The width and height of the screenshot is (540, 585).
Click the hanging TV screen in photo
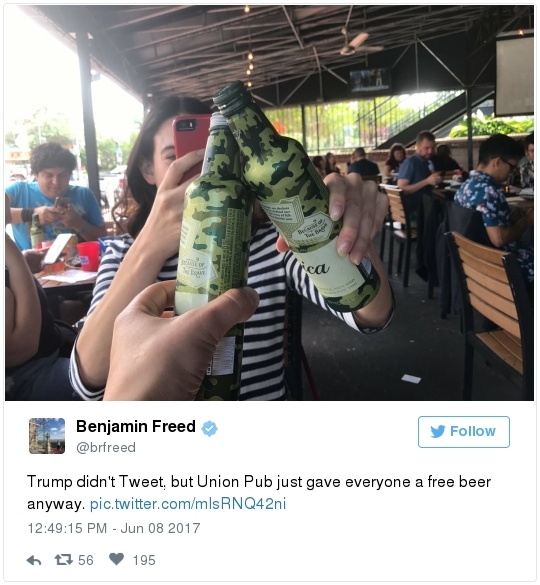pyautogui.click(x=369, y=81)
